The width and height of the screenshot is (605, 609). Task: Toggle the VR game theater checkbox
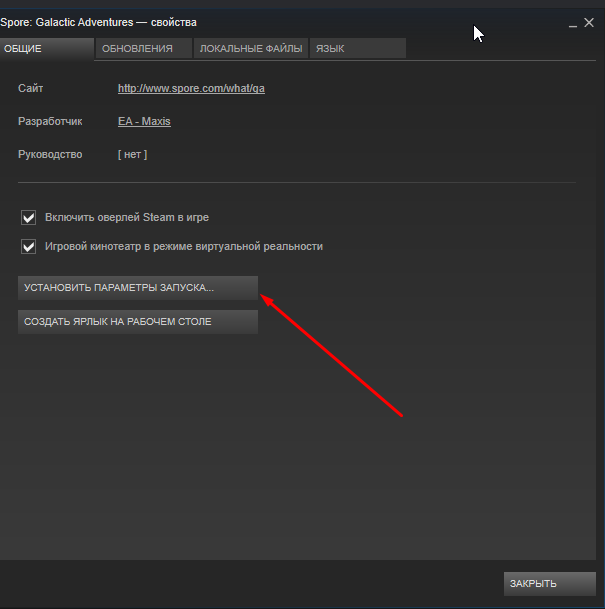28,247
